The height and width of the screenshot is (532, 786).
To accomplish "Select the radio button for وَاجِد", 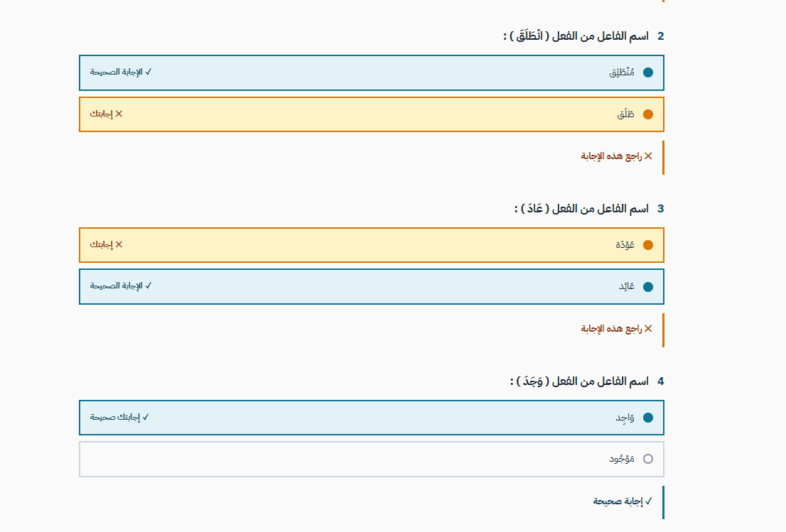I will click(x=648, y=418).
